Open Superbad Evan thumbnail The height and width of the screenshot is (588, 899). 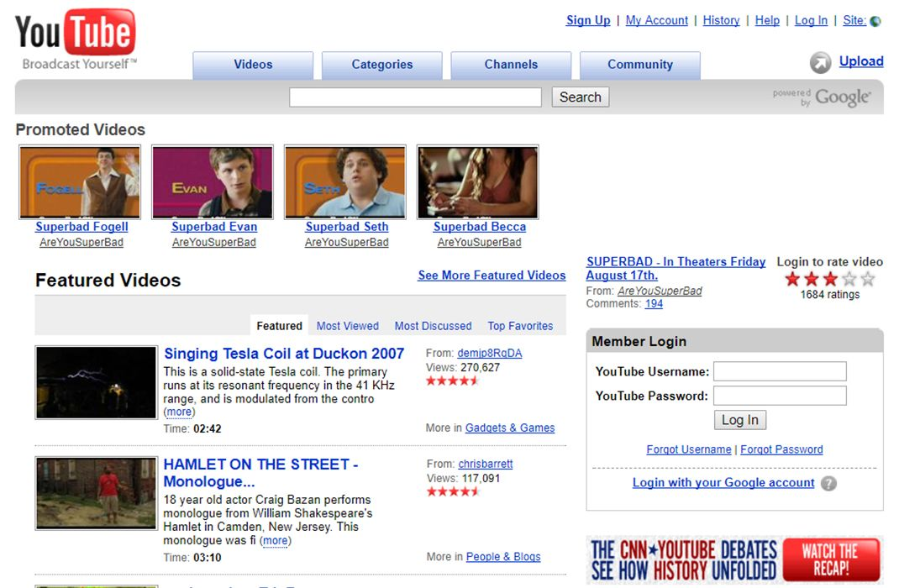pyautogui.click(x=212, y=182)
